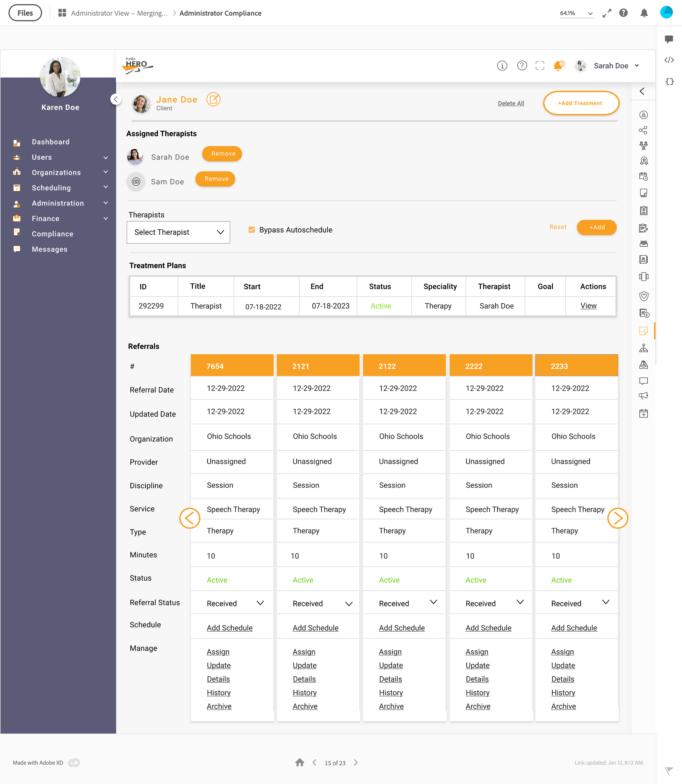
Task: Edit Jane Doe's profile with pencil icon
Action: click(214, 99)
